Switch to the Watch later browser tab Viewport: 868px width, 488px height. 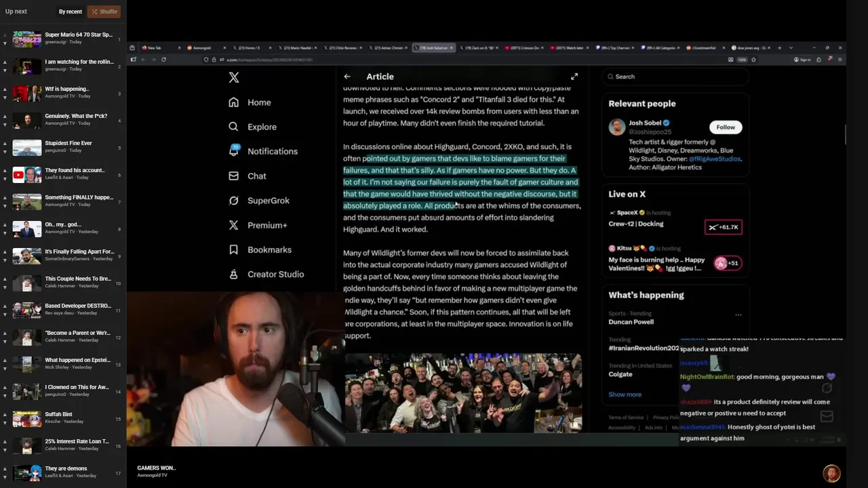point(570,48)
